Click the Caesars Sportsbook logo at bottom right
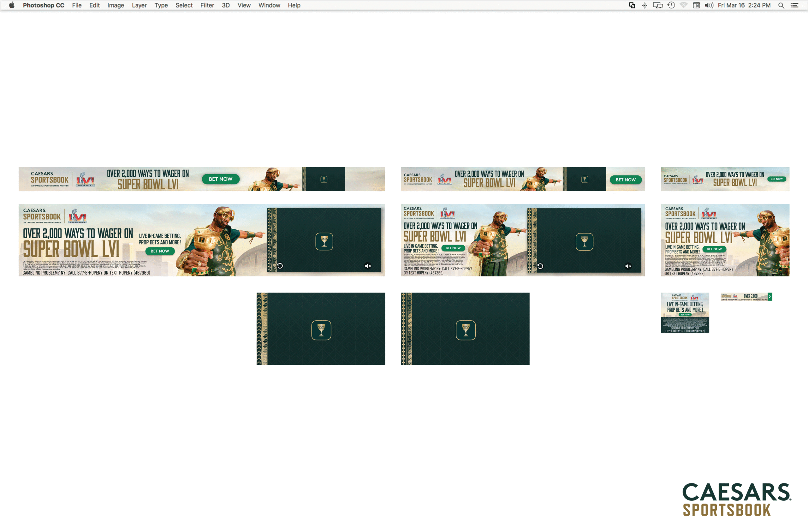Screen dimensions: 808x532 pos(737,499)
